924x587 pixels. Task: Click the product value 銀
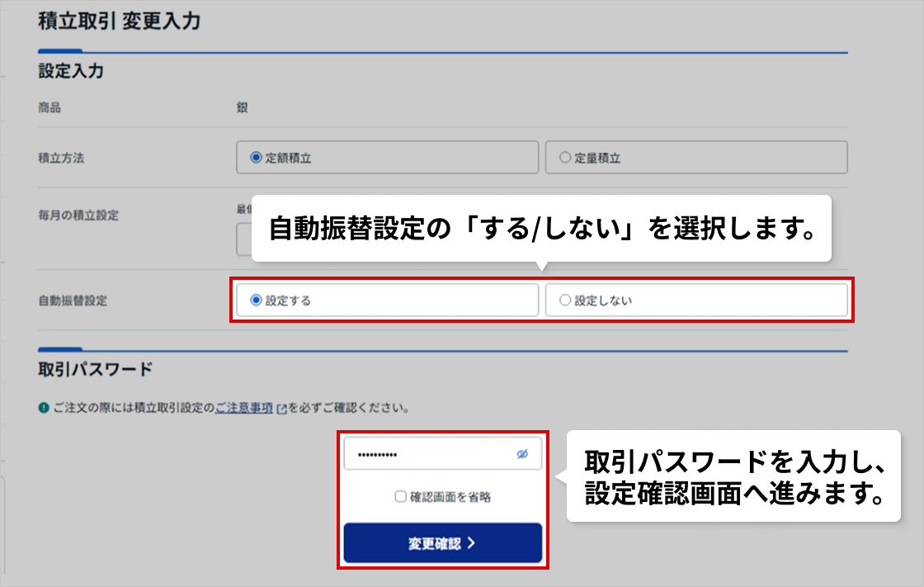(243, 107)
